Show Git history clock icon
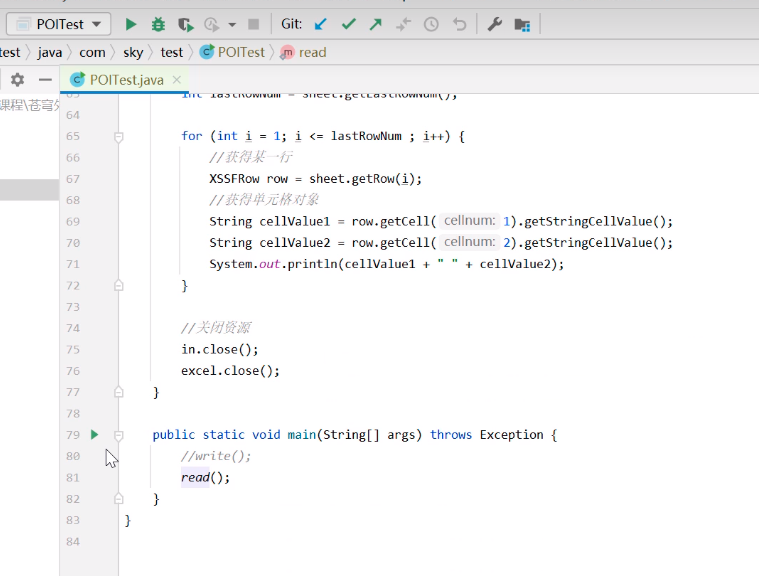Screen dimensions: 759x576 (x=431, y=24)
